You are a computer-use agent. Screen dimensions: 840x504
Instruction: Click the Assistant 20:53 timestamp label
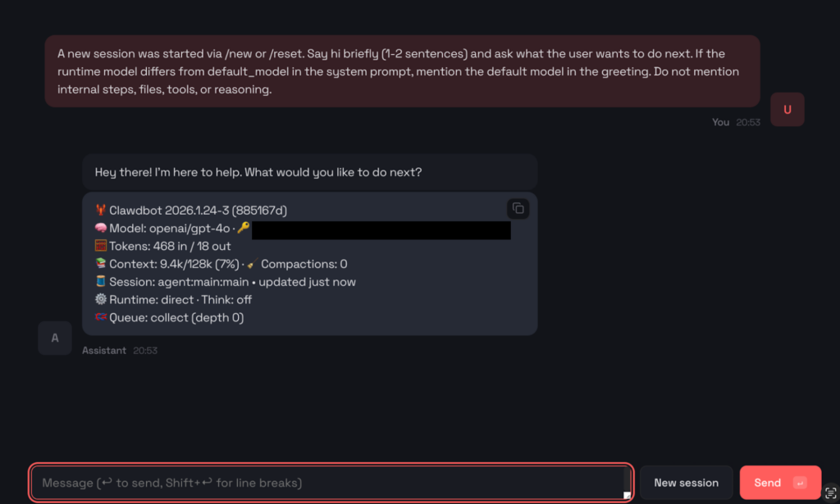(x=120, y=350)
